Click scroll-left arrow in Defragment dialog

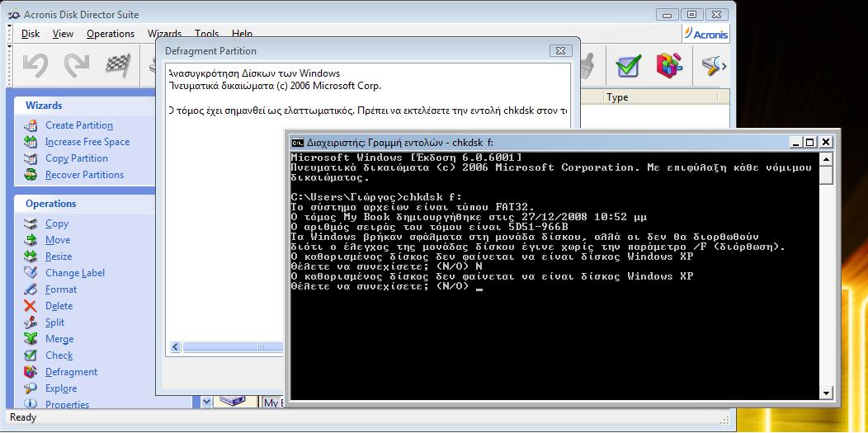click(176, 347)
